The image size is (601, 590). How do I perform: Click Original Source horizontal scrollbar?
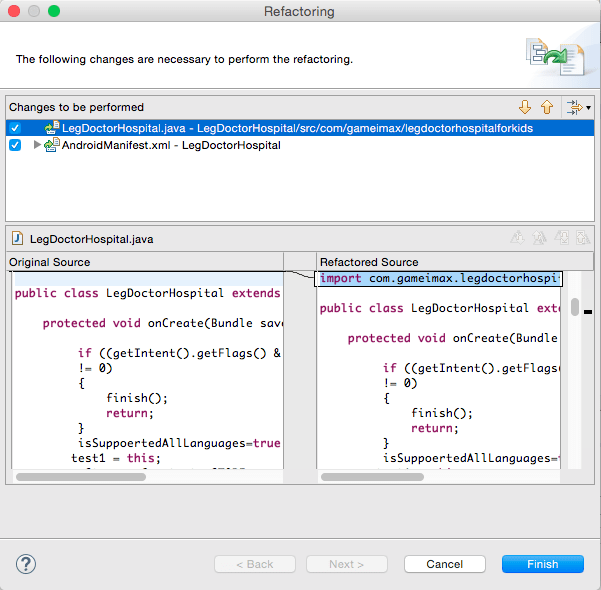tap(82, 477)
